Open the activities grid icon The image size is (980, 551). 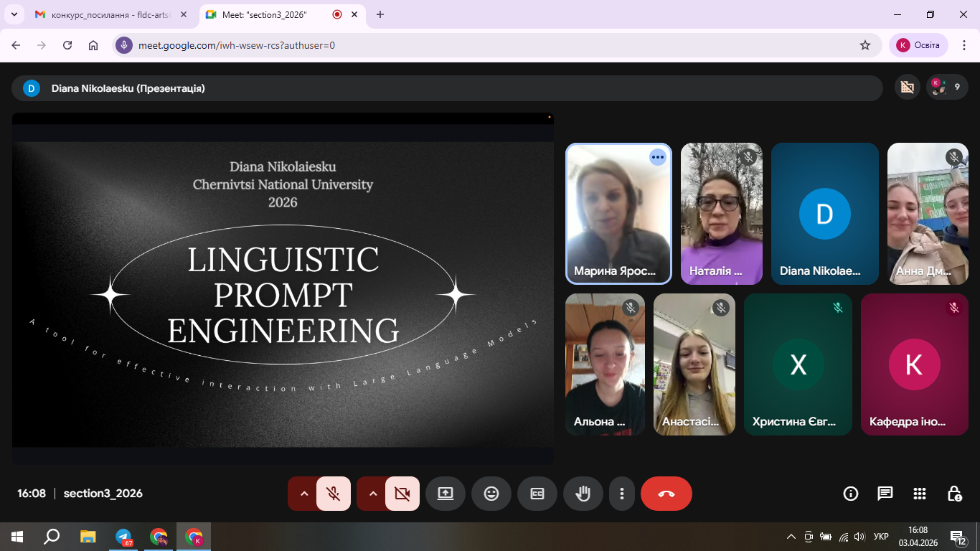pos(920,494)
